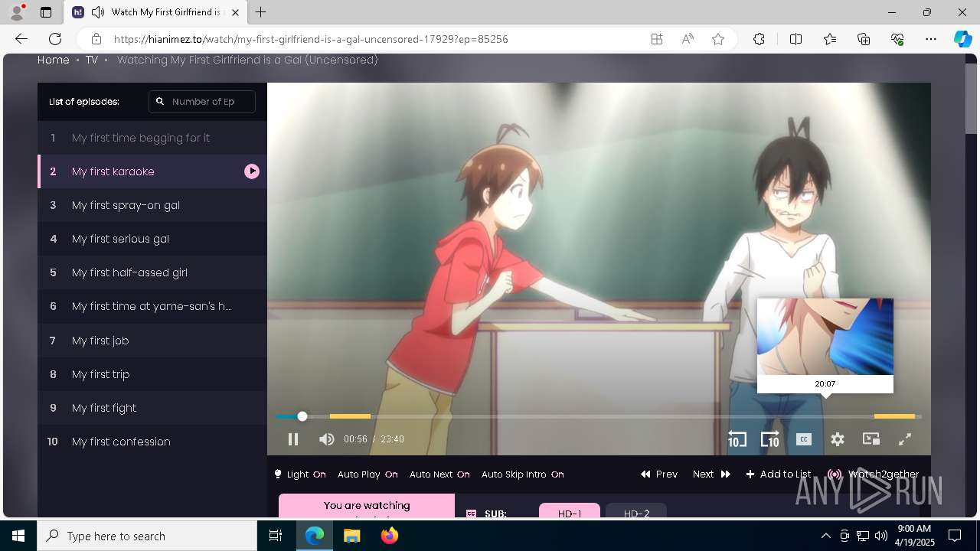The width and height of the screenshot is (980, 551).
Task: Open notification center
Action: [x=955, y=536]
